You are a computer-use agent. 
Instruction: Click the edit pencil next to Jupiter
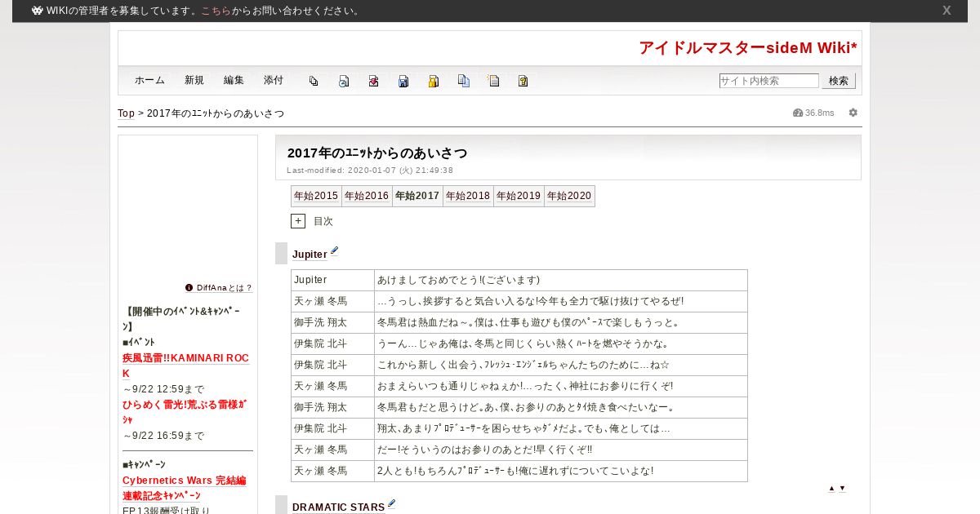click(x=334, y=252)
